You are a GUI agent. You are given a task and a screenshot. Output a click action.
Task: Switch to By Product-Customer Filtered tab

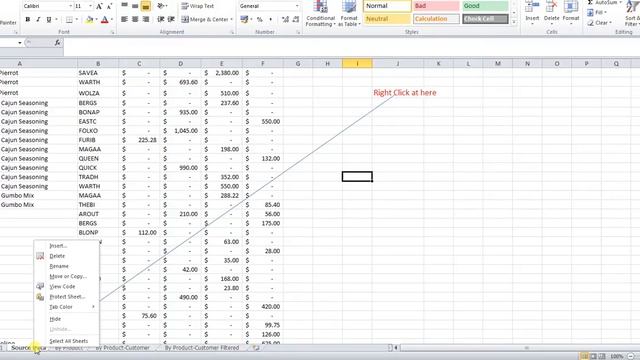pyautogui.click(x=202, y=348)
